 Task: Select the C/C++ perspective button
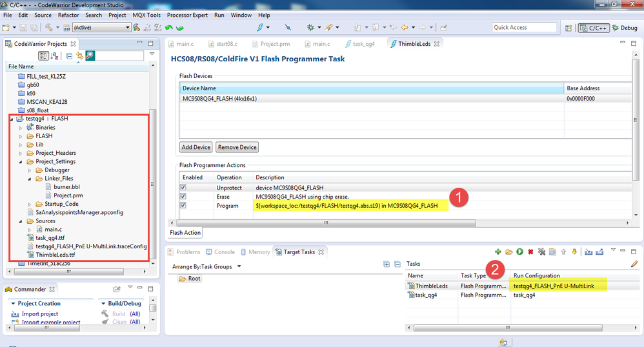coord(594,28)
